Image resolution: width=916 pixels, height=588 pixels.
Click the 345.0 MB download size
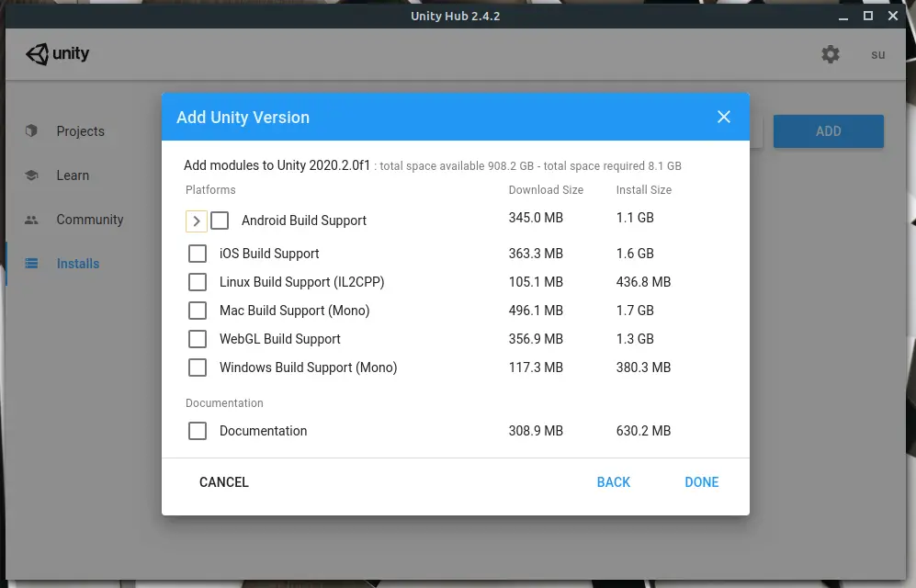pos(536,218)
